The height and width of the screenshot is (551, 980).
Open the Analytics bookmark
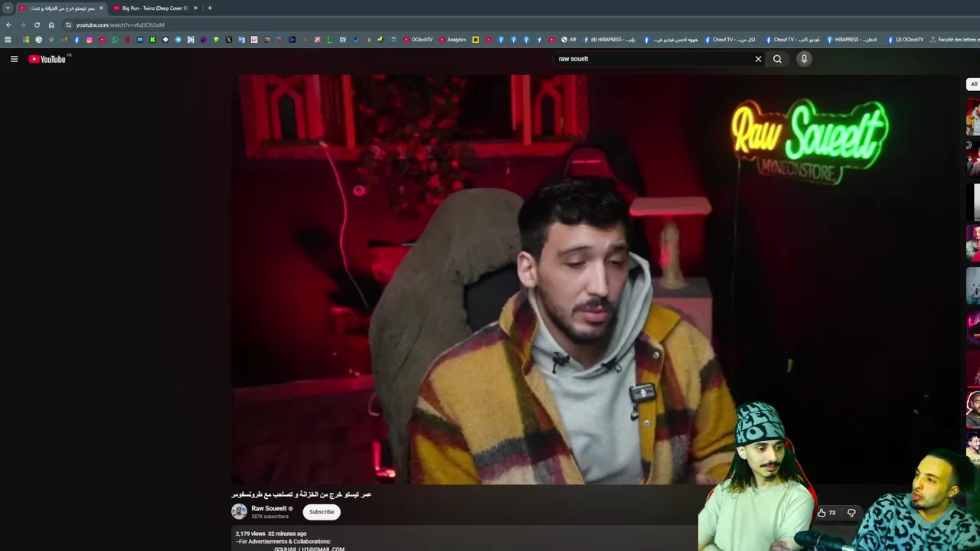tap(452, 40)
